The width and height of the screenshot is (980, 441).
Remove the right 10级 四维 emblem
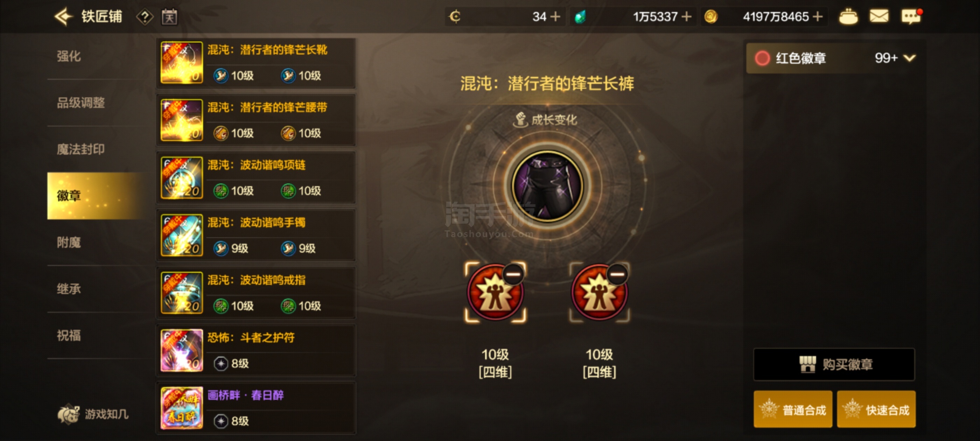point(617,274)
